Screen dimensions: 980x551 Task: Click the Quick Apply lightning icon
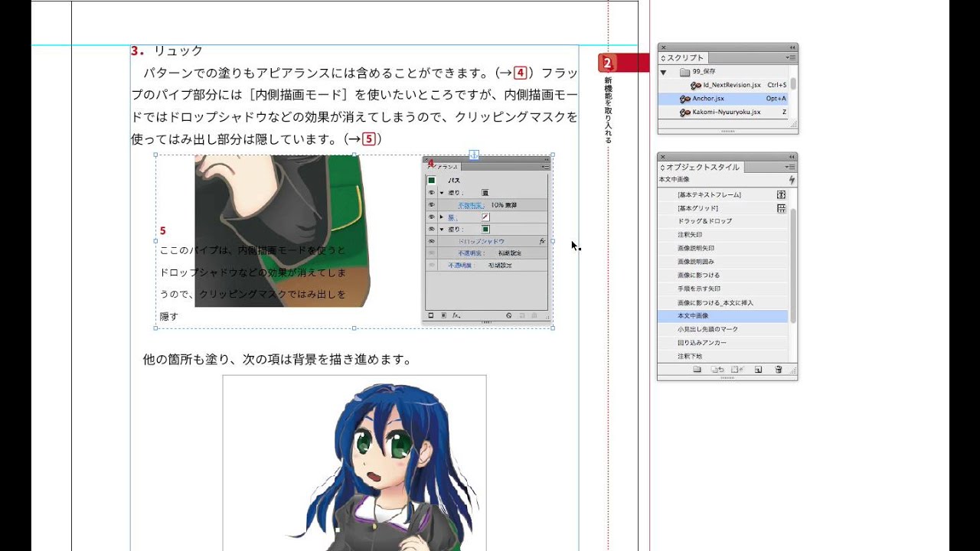pyautogui.click(x=791, y=180)
